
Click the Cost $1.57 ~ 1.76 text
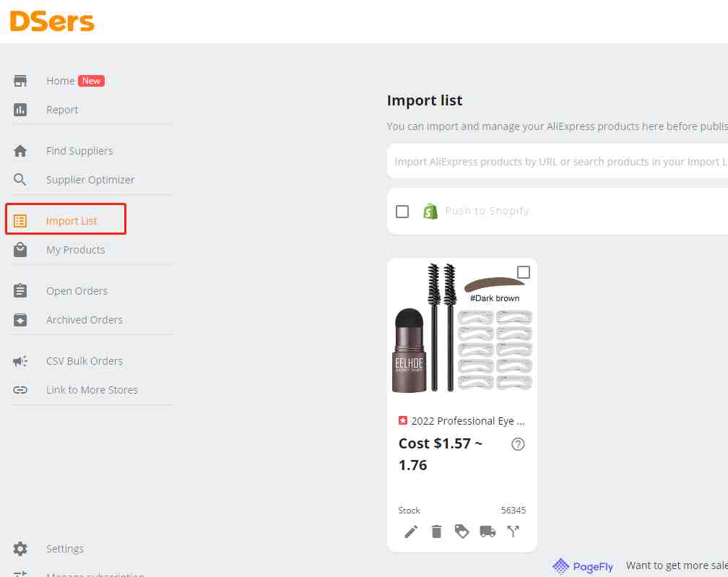440,454
